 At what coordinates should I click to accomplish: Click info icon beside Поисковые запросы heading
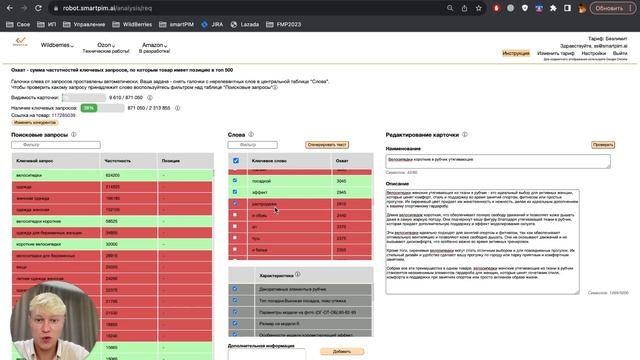coord(74,134)
